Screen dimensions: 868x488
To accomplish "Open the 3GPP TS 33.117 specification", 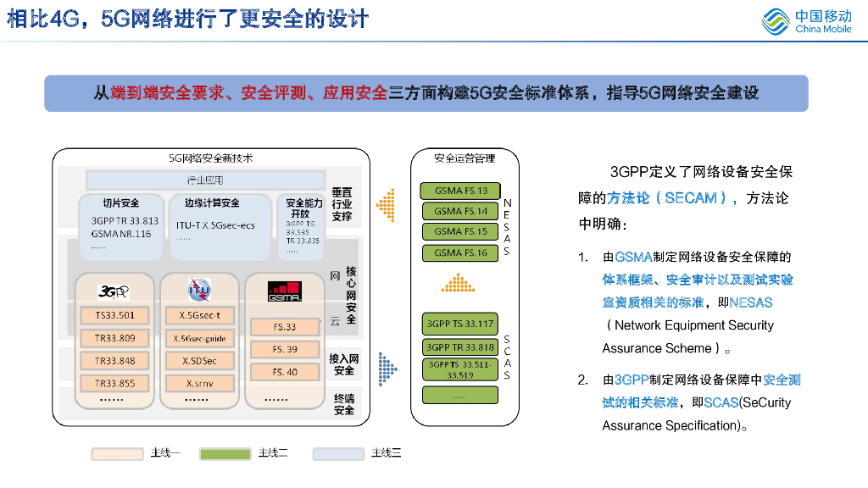I will coord(459,325).
